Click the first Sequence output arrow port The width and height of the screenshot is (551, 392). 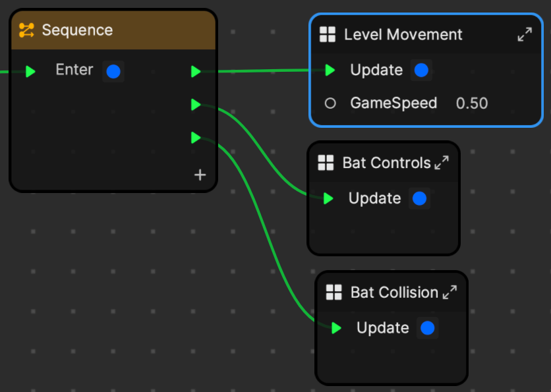click(x=196, y=72)
